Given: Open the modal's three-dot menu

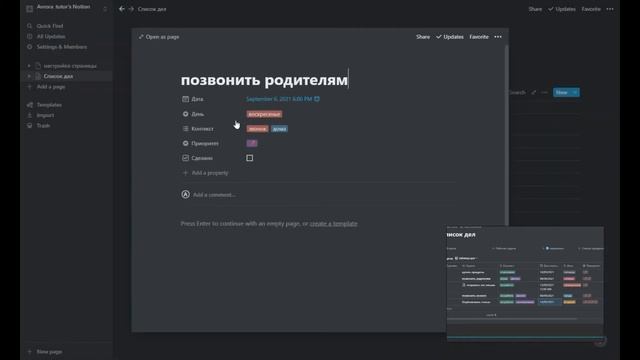Looking at the screenshot, I should tap(498, 37).
